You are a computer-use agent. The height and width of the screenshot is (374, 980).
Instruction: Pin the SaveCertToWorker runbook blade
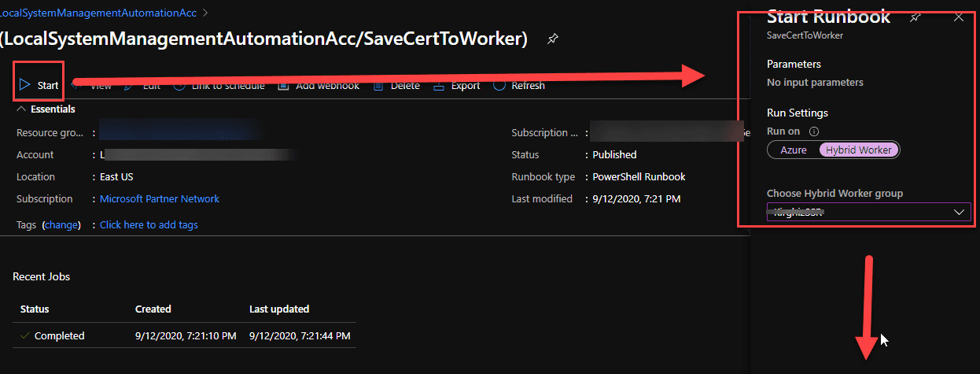pos(553,38)
